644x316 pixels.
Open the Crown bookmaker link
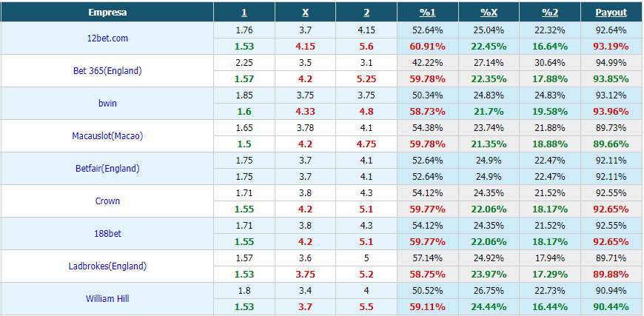point(107,201)
